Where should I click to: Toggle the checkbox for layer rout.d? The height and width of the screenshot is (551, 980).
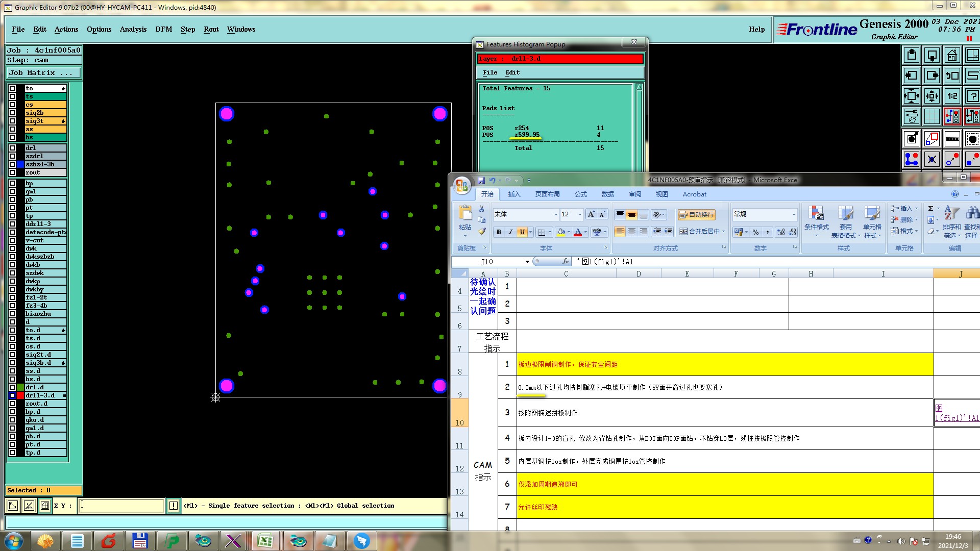(12, 404)
